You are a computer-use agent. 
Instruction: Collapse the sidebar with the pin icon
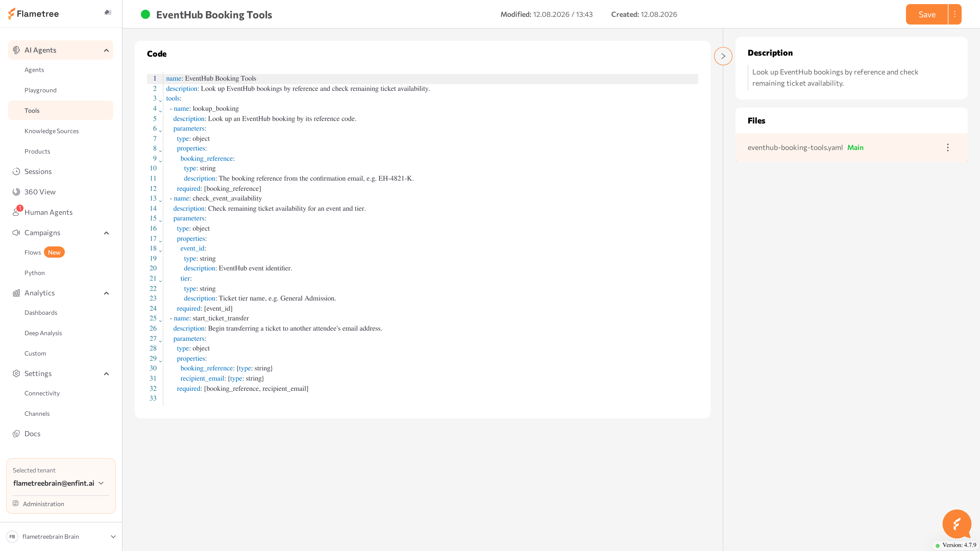click(108, 12)
